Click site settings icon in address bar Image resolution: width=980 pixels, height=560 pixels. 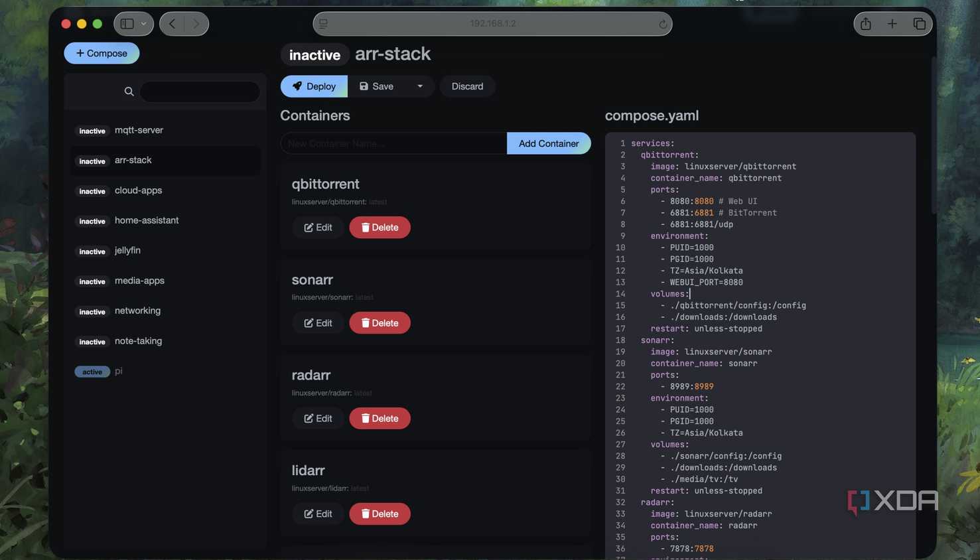click(323, 24)
